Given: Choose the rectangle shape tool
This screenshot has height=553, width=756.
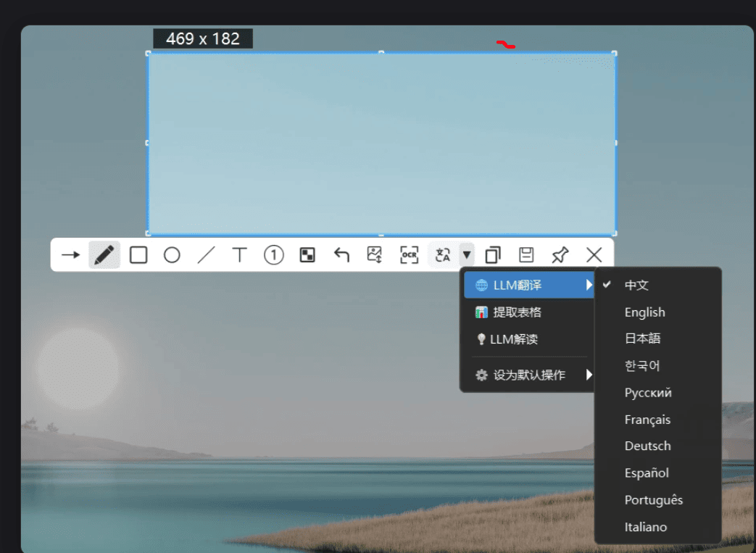Looking at the screenshot, I should (x=138, y=254).
